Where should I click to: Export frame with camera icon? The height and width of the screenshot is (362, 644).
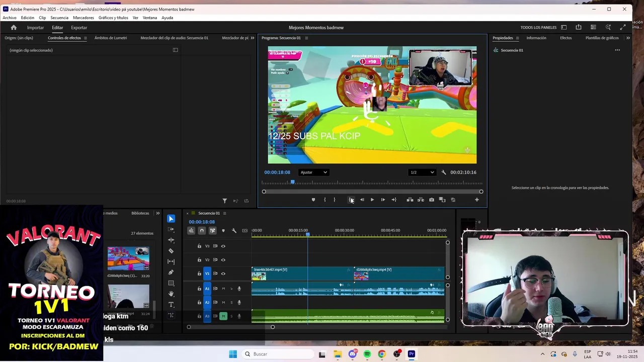pos(432,200)
